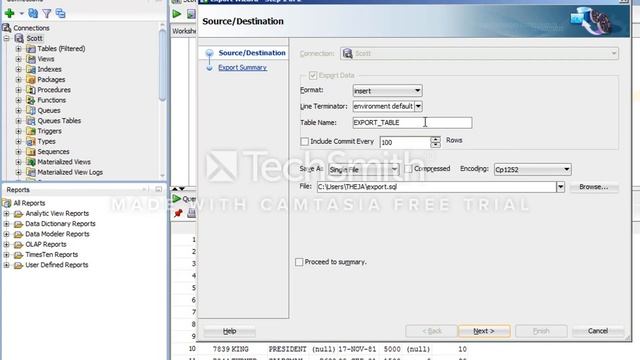This screenshot has width=640, height=360.
Task: Click the Procedures node icon
Action: (x=31, y=89)
